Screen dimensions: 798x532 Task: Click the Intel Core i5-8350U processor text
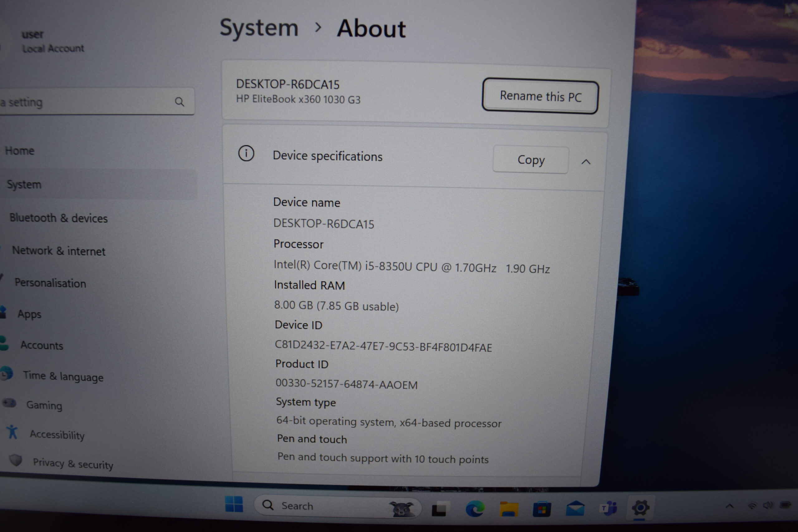411,266
